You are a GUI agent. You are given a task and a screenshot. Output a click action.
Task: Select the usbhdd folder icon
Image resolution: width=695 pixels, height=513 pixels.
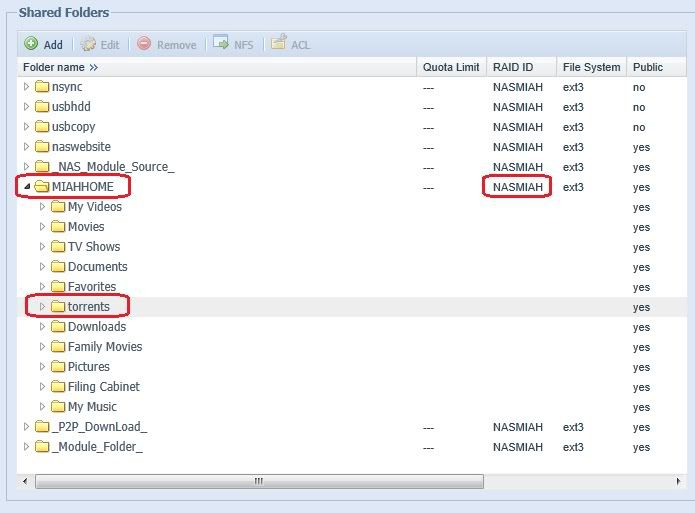42,106
